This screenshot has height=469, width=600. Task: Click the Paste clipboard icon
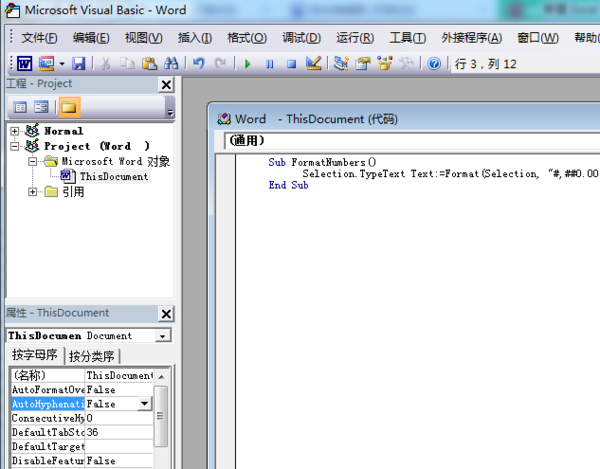[149, 64]
